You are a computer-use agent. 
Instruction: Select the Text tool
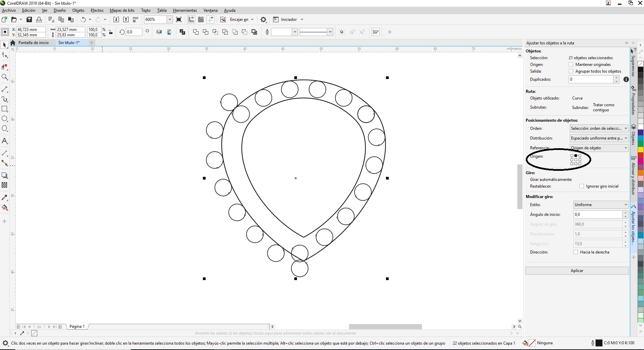(5, 141)
